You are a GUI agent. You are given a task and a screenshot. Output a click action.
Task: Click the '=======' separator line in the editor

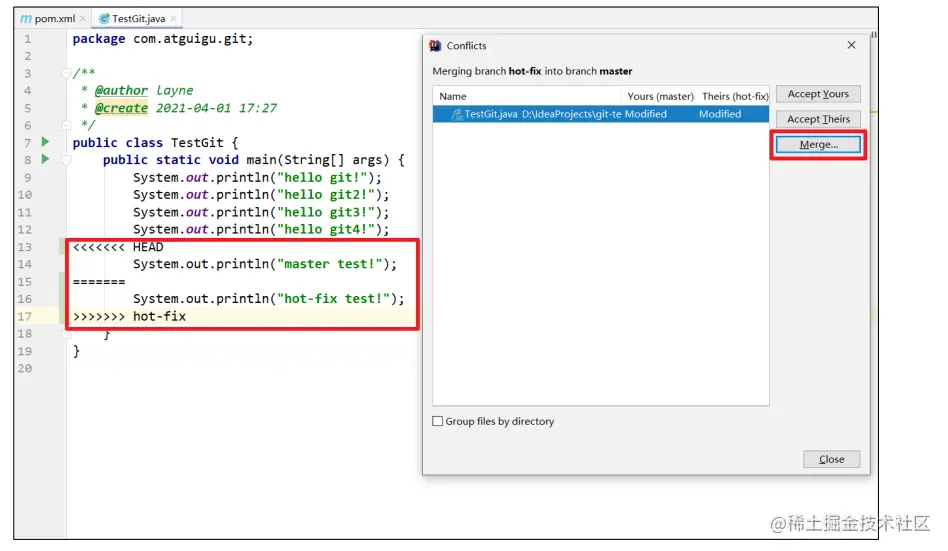pos(99,282)
